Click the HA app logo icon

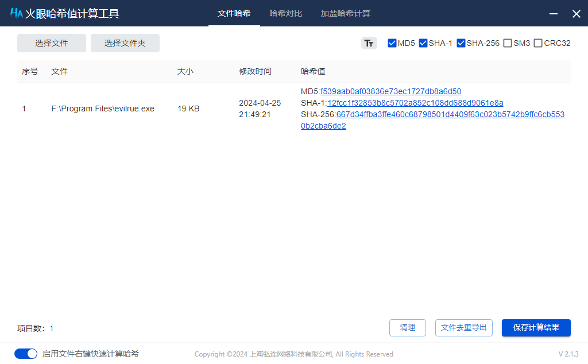coord(16,13)
